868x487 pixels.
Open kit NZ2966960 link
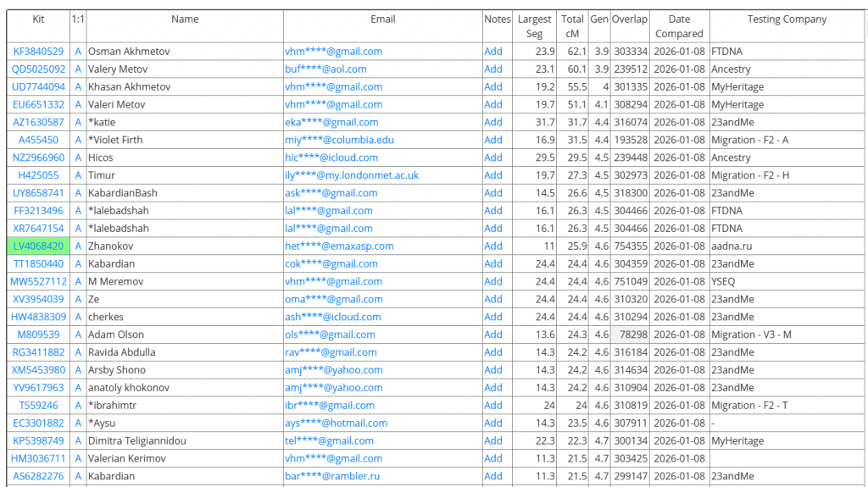[38, 158]
